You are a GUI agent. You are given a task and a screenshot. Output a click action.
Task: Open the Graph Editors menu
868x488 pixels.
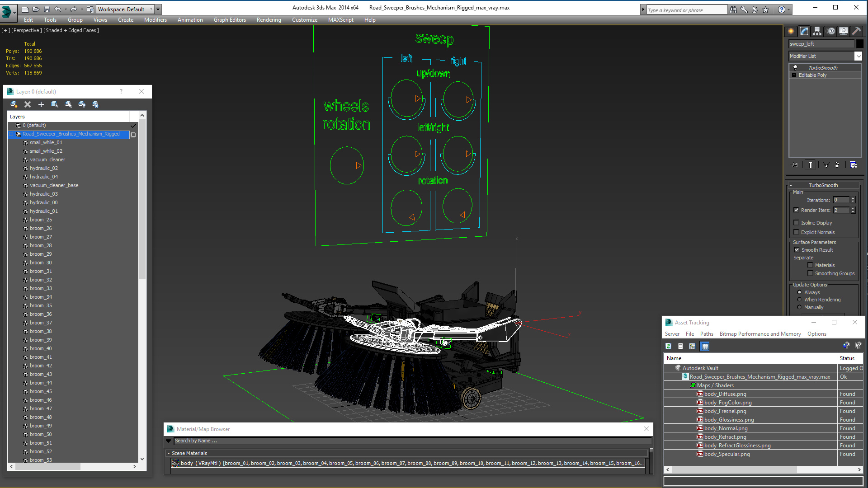click(230, 20)
